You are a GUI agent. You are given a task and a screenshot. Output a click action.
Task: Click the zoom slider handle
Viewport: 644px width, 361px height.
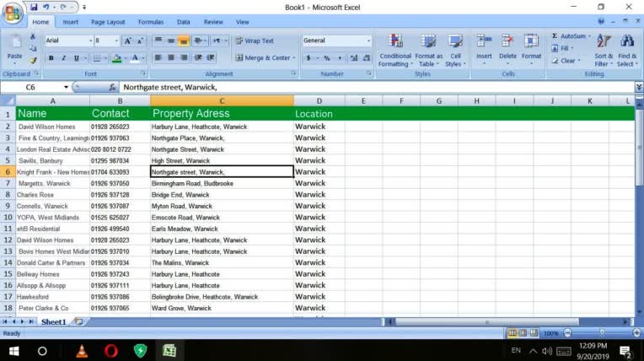coord(602,332)
